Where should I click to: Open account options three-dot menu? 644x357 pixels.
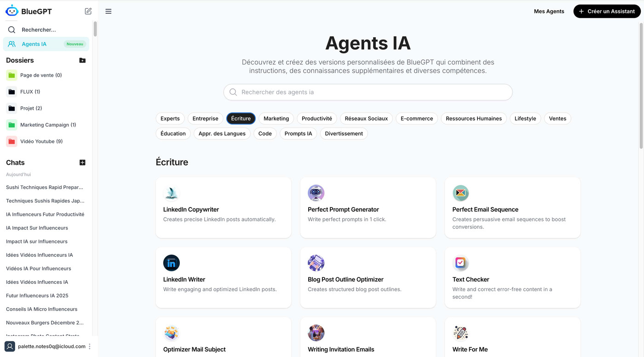pos(90,346)
